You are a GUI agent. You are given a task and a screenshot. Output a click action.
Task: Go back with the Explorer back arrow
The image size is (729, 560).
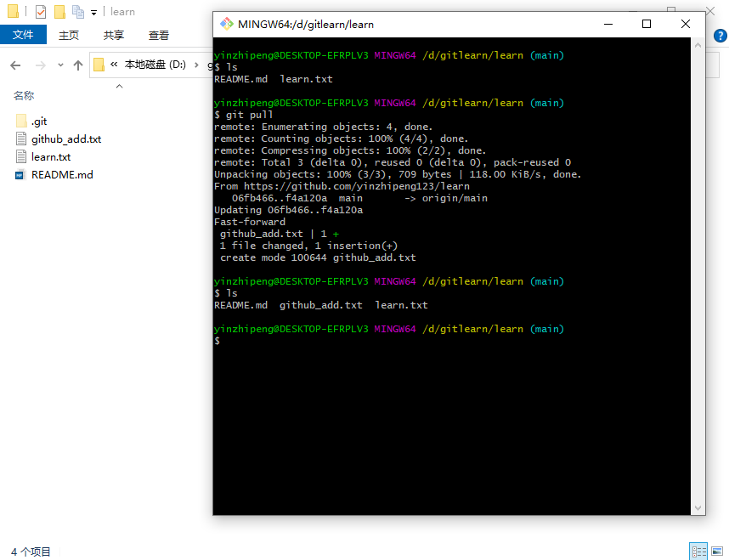[x=15, y=65]
